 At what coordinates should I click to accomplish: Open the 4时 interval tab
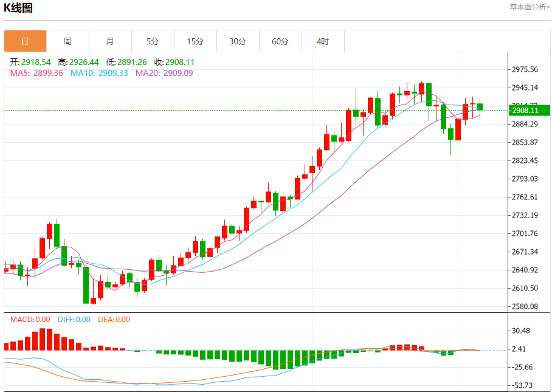click(x=323, y=41)
